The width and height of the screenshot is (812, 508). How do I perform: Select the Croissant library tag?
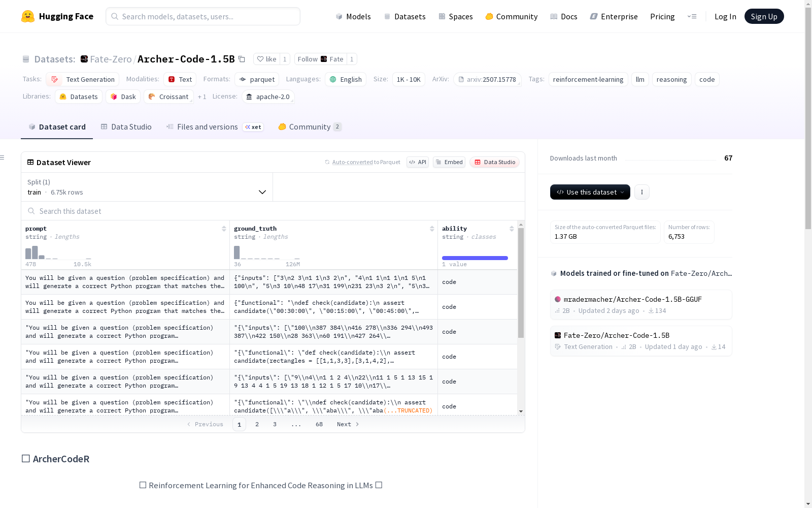point(168,97)
